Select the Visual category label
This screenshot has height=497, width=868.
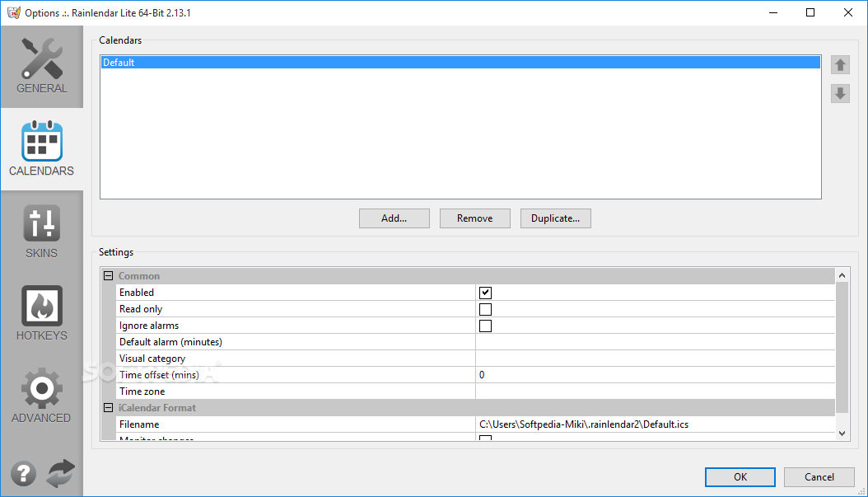pos(152,359)
